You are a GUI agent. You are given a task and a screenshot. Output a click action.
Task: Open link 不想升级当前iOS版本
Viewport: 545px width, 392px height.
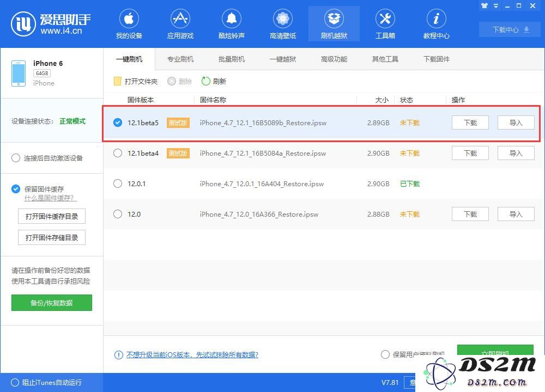point(192,355)
